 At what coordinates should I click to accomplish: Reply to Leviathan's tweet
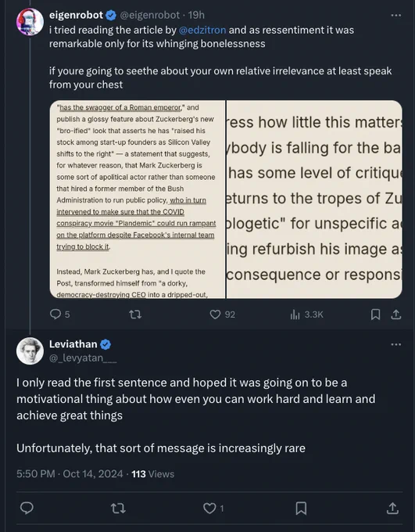coord(27,508)
